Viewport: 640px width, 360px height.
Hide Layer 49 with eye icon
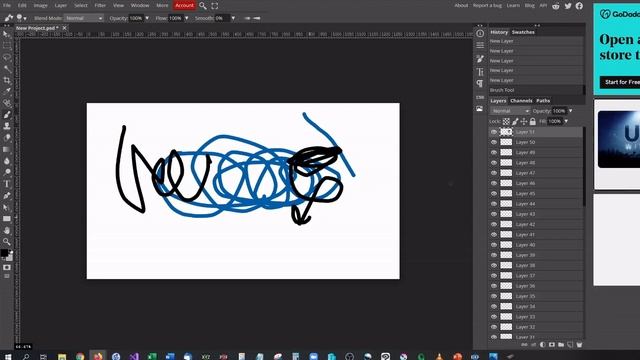coord(494,152)
